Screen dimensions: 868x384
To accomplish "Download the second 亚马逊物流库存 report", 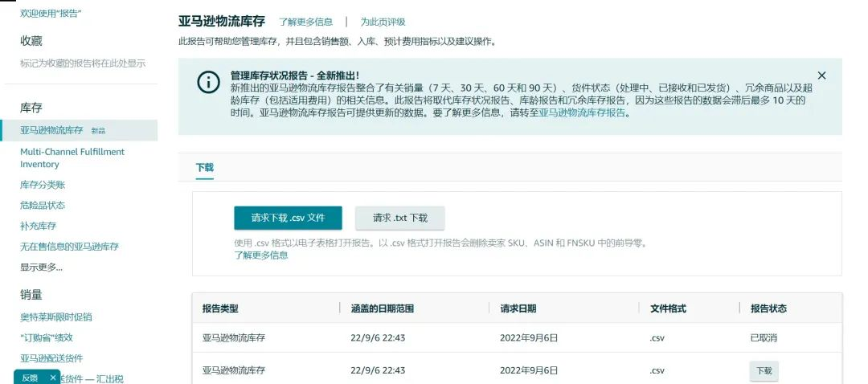I will [763, 370].
